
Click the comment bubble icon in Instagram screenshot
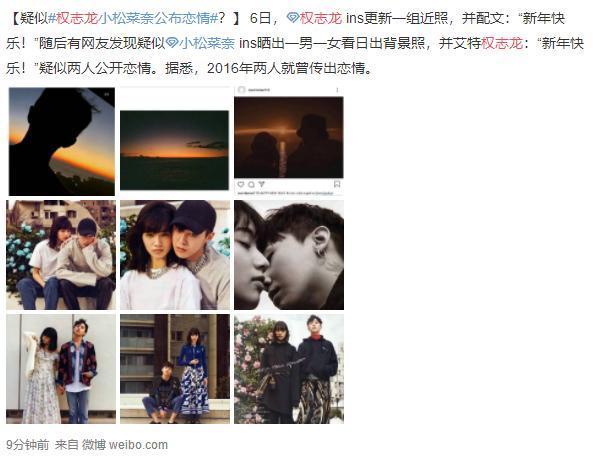point(251,184)
